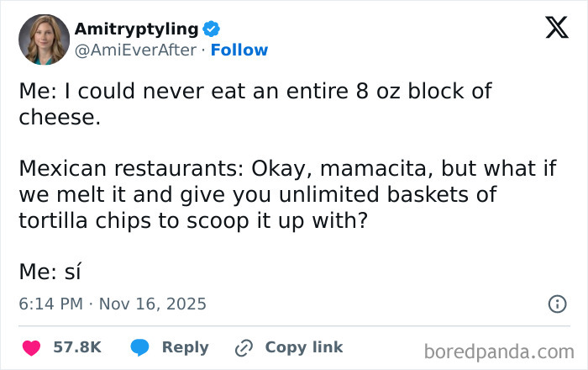The height and width of the screenshot is (370, 588).
Task: Click the X logo in the corner
Action: (x=551, y=30)
